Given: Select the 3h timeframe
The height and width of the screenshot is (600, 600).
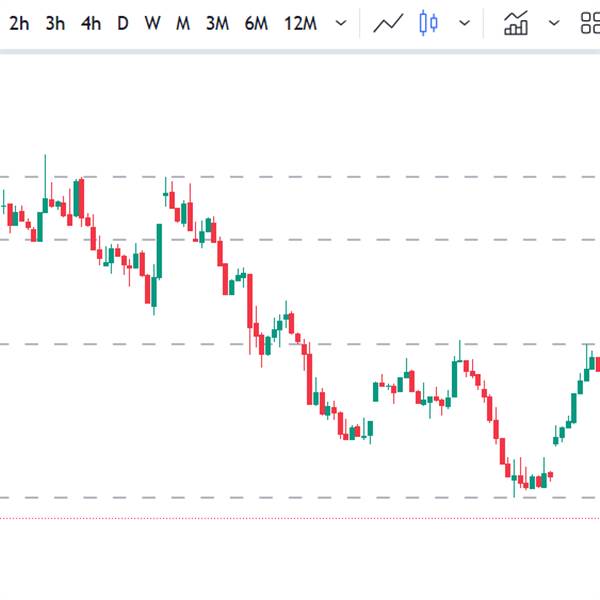Looking at the screenshot, I should (x=55, y=24).
